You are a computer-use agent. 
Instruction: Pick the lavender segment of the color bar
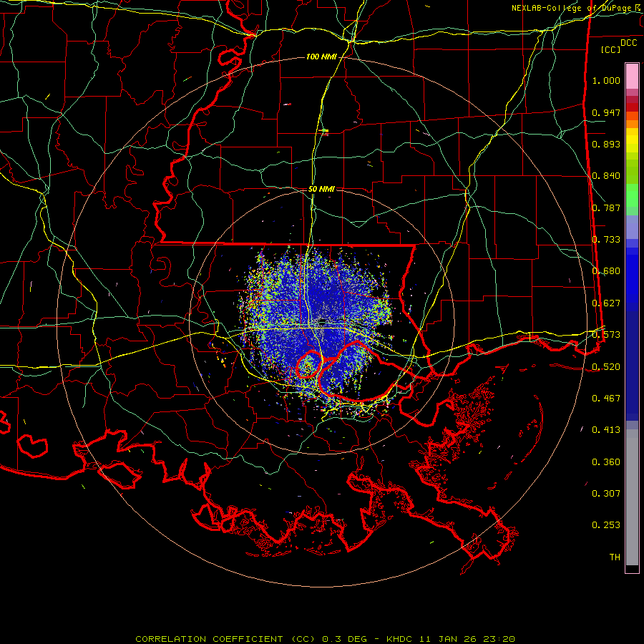[x=632, y=228]
